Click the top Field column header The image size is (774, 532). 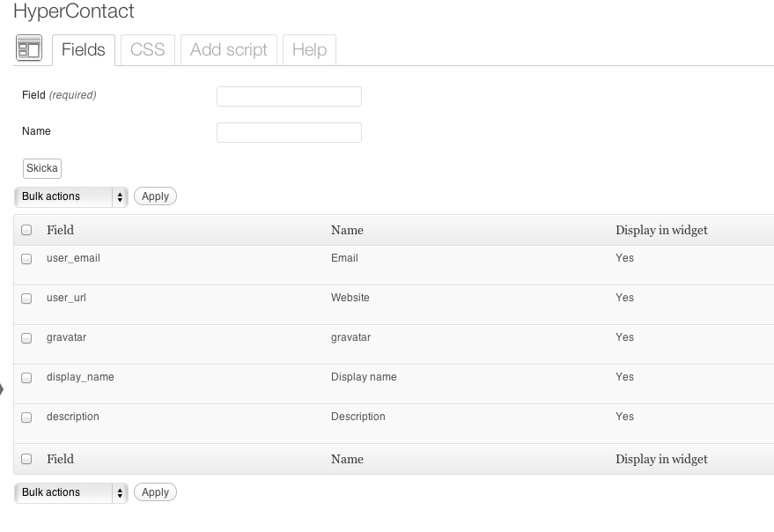tap(60, 230)
